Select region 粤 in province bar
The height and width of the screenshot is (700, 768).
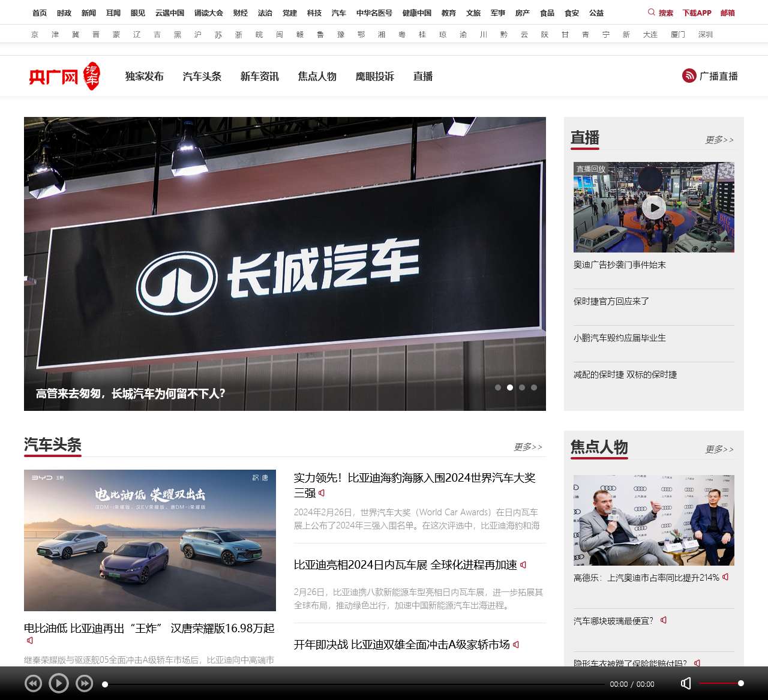click(x=402, y=35)
